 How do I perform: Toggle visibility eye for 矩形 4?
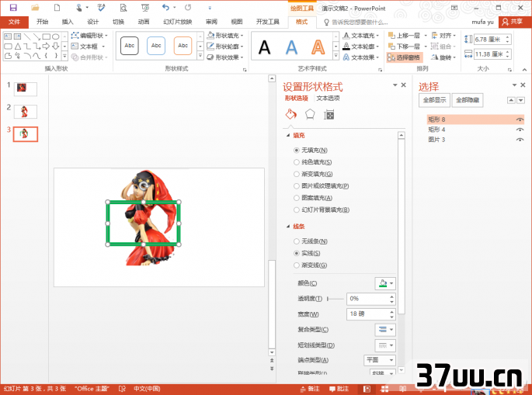pos(520,130)
